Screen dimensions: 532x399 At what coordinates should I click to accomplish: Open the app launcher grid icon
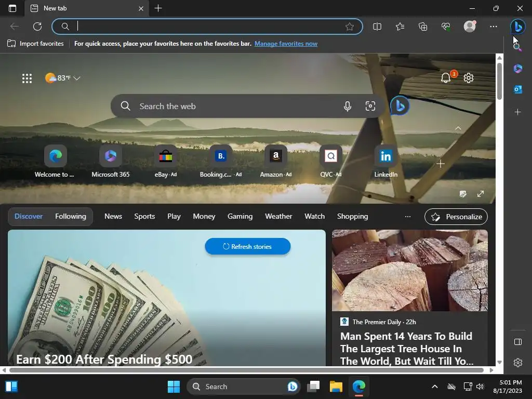tap(27, 78)
